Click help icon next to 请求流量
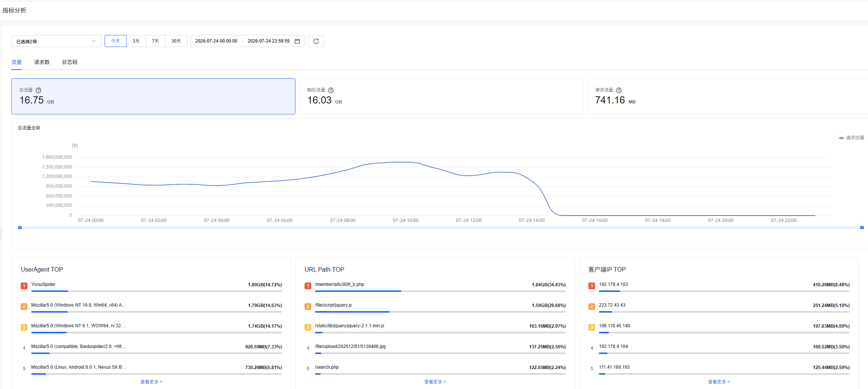Viewport: 868px width, 389px height. point(619,90)
